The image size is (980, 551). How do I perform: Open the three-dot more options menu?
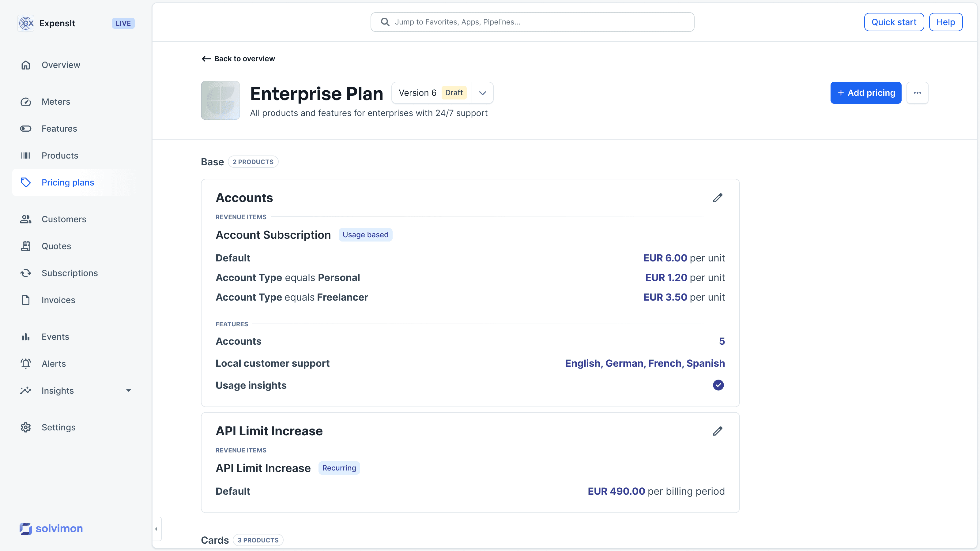pyautogui.click(x=917, y=93)
